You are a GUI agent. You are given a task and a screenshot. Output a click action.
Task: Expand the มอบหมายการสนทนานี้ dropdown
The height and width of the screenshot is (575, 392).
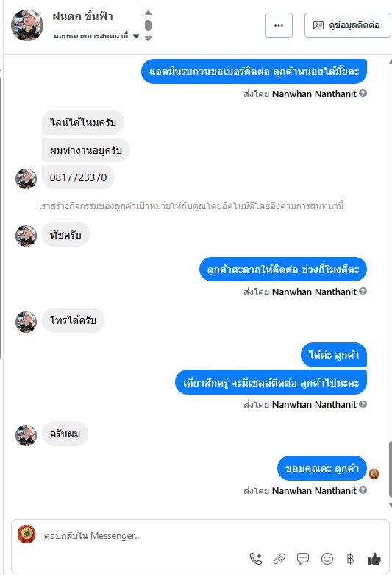[136, 36]
